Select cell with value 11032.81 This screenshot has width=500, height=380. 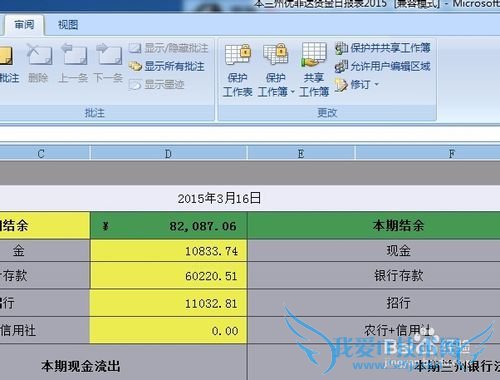point(168,303)
